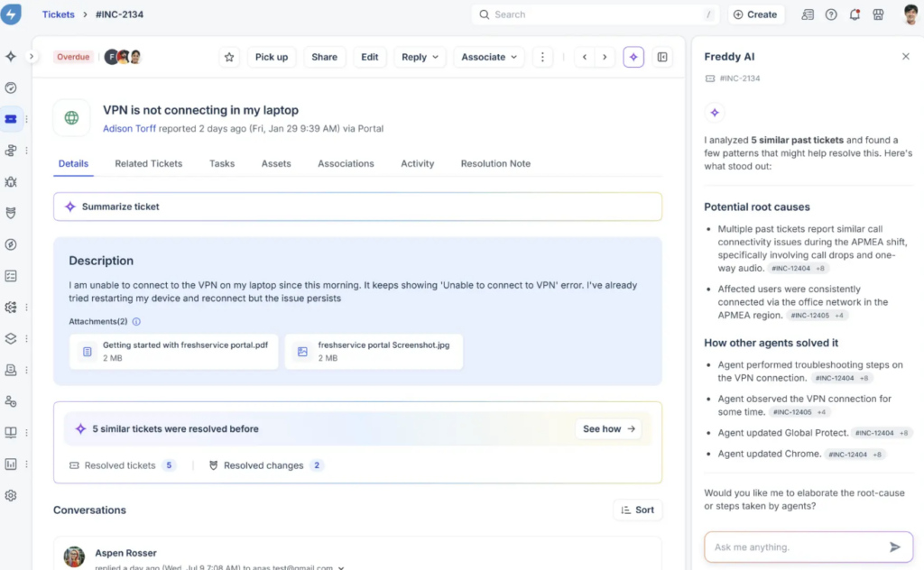The image size is (924, 570).
Task: Toggle the Freddy AI sparkle button
Action: coord(633,57)
